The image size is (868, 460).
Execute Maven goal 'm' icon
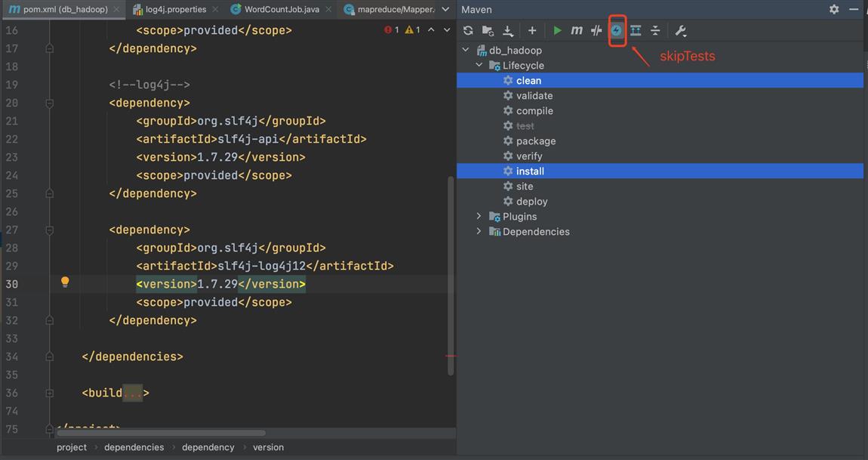click(x=576, y=31)
